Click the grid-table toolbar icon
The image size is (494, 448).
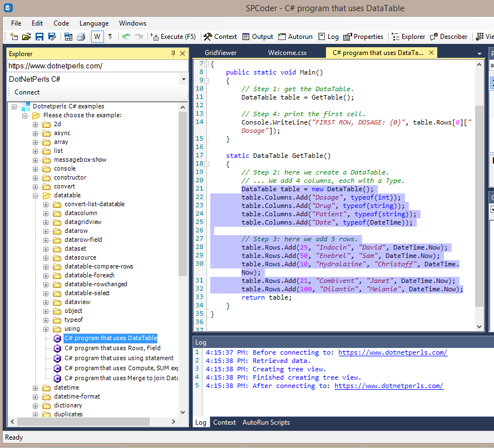[68, 37]
